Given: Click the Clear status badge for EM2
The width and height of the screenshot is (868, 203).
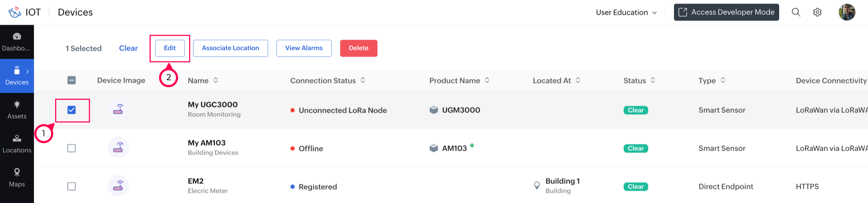Looking at the screenshot, I should click(635, 187).
